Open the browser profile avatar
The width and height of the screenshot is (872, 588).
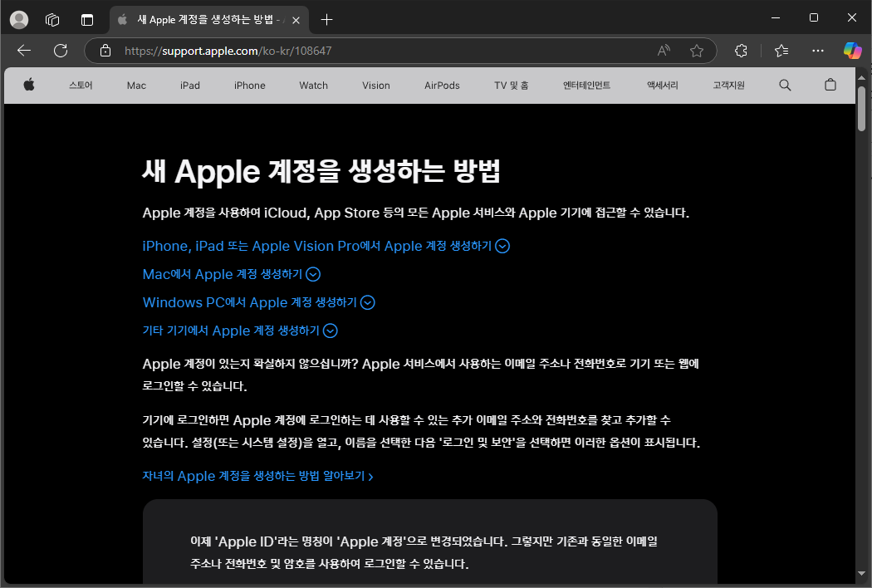click(x=19, y=20)
